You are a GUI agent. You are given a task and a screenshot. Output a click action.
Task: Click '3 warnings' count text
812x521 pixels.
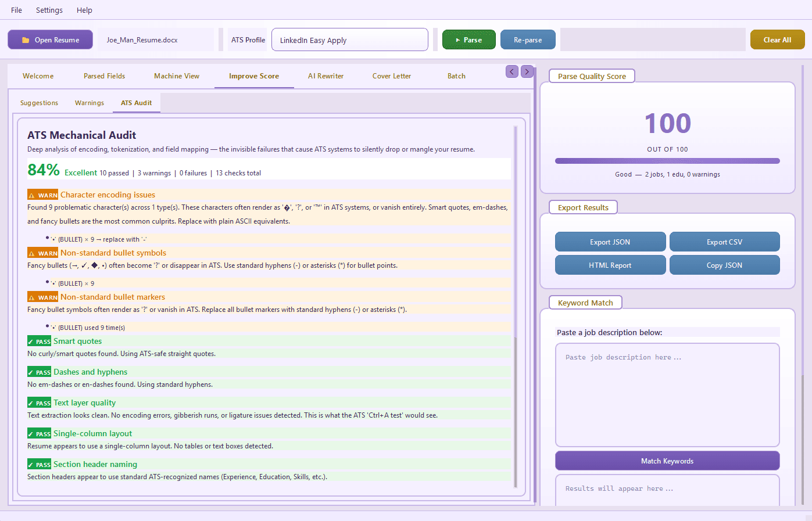tap(154, 173)
